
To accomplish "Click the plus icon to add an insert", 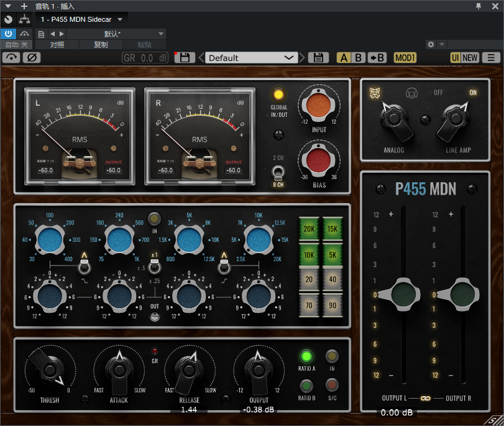I will pos(24,6).
